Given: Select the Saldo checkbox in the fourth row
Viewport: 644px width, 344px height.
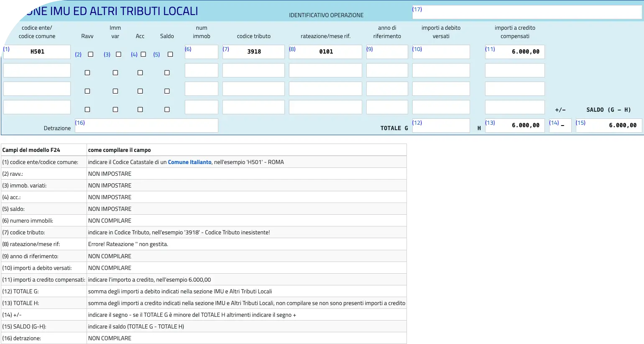Looking at the screenshot, I should click(167, 110).
